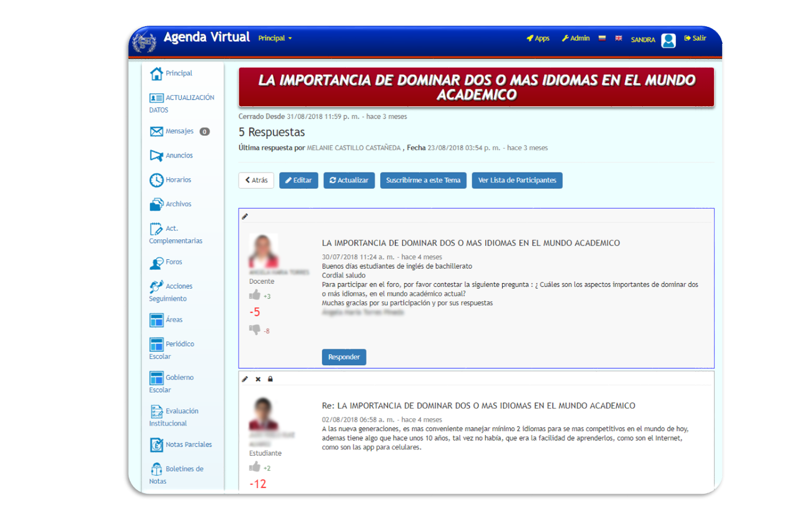This screenshot has width=812, height=520.
Task: Click Suscribirme a este Tema button
Action: click(423, 180)
